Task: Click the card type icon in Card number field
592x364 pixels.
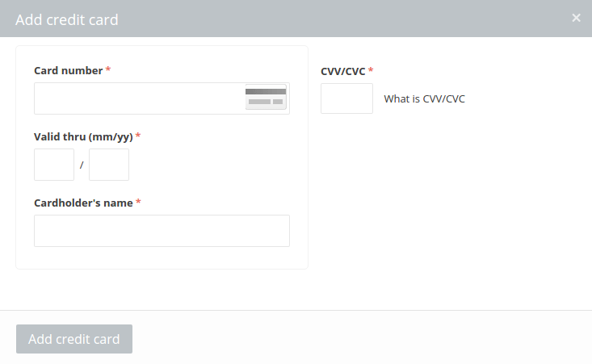Action: [266, 98]
